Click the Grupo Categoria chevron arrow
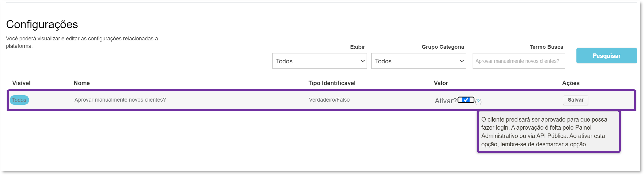This screenshot has height=175, width=644. tap(461, 61)
